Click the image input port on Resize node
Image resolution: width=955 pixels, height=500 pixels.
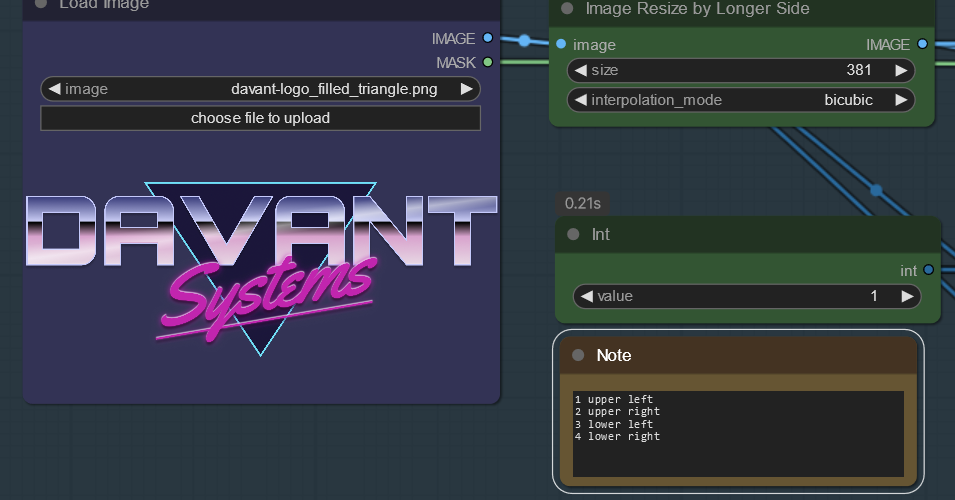pos(561,44)
